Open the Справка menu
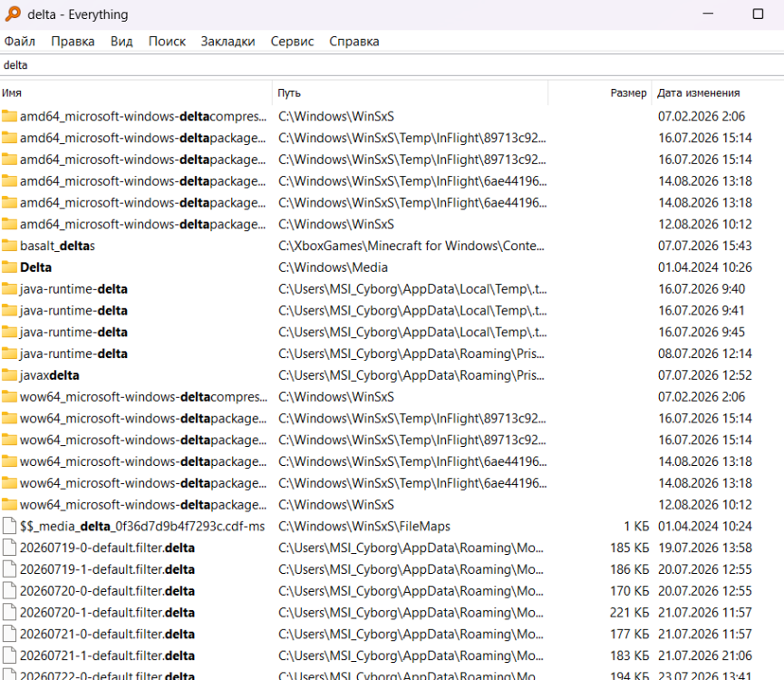 (354, 42)
